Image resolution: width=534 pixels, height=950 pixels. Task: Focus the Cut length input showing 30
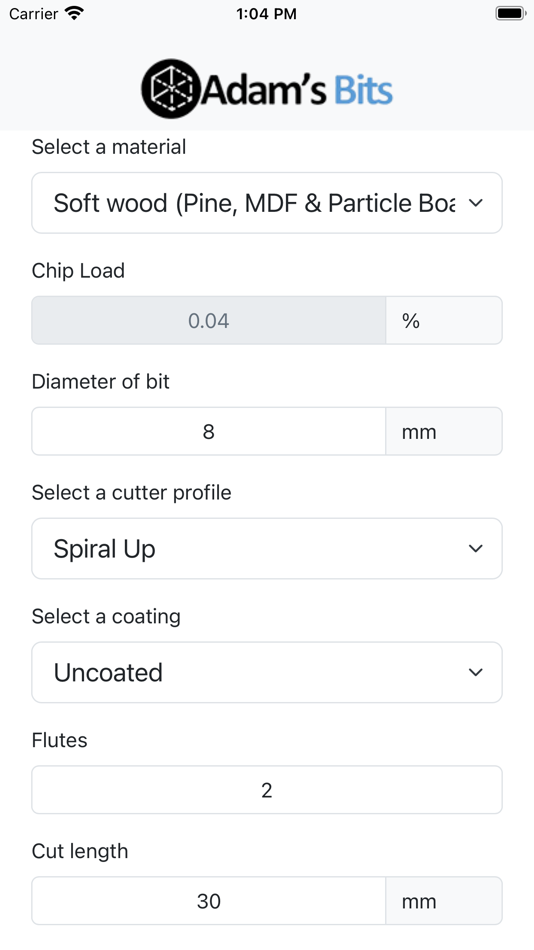[209, 901]
